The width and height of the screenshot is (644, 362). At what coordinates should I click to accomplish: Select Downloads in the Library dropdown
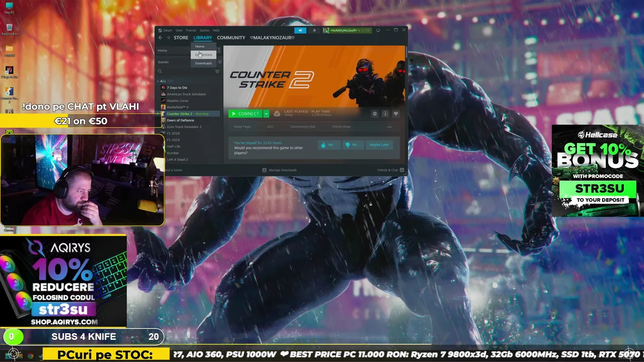coord(203,63)
